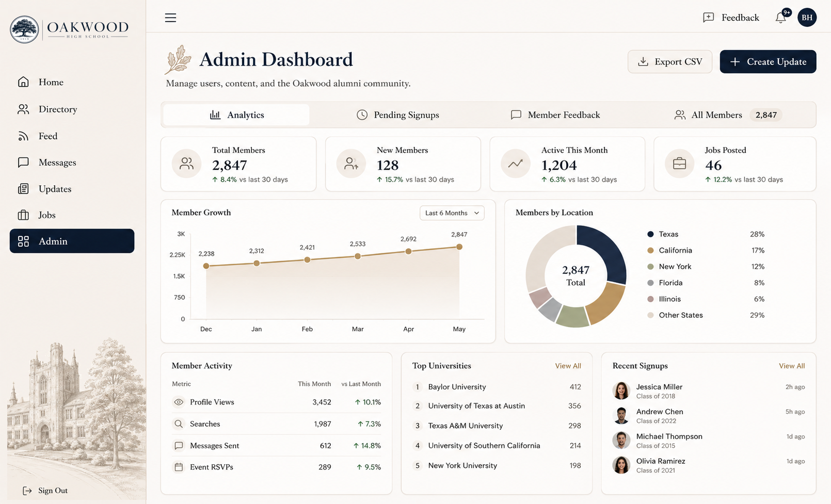The height and width of the screenshot is (504, 831).
Task: Open the Member Feedback tab
Action: [555, 115]
